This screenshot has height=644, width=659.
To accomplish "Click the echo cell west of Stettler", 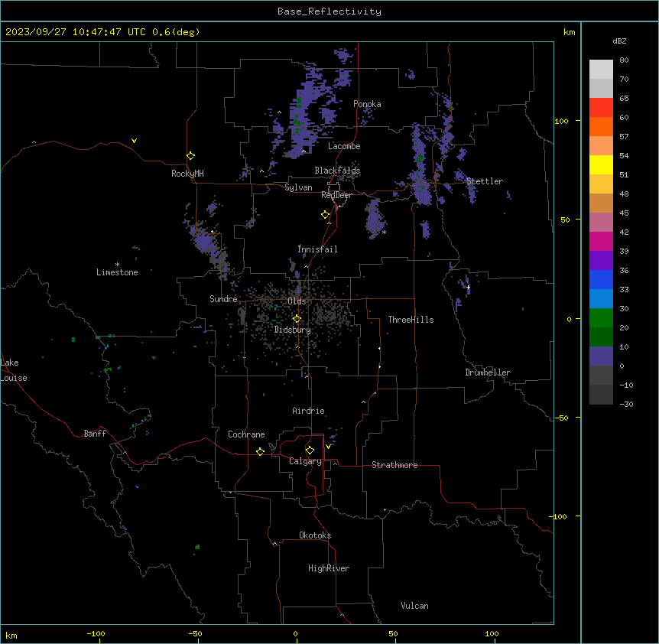I will (421, 164).
